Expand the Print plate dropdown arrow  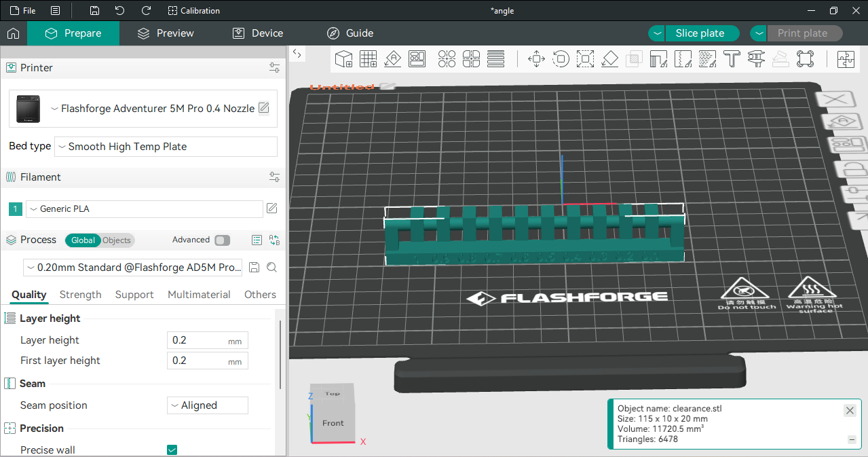[x=758, y=33]
